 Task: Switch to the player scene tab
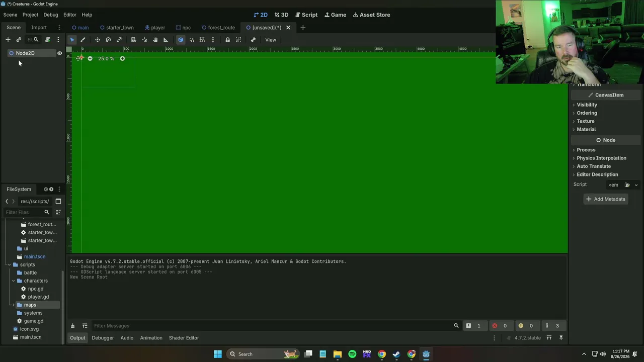[155, 28]
